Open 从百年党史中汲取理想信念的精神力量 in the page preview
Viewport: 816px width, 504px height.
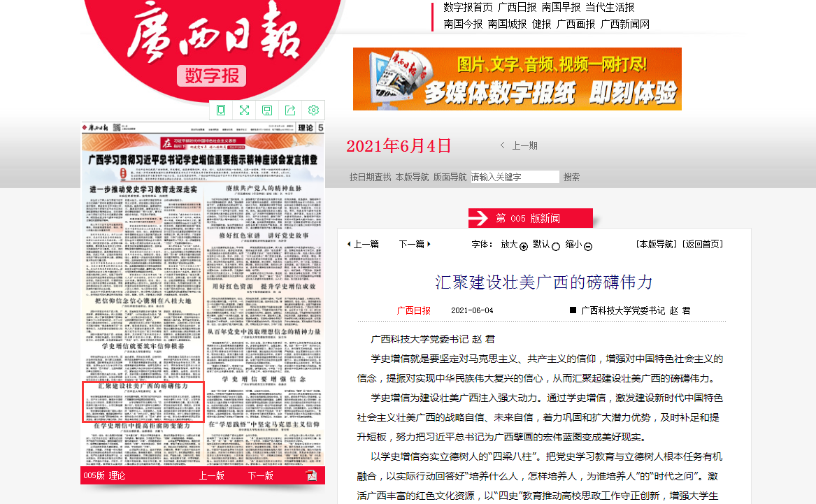coord(264,332)
